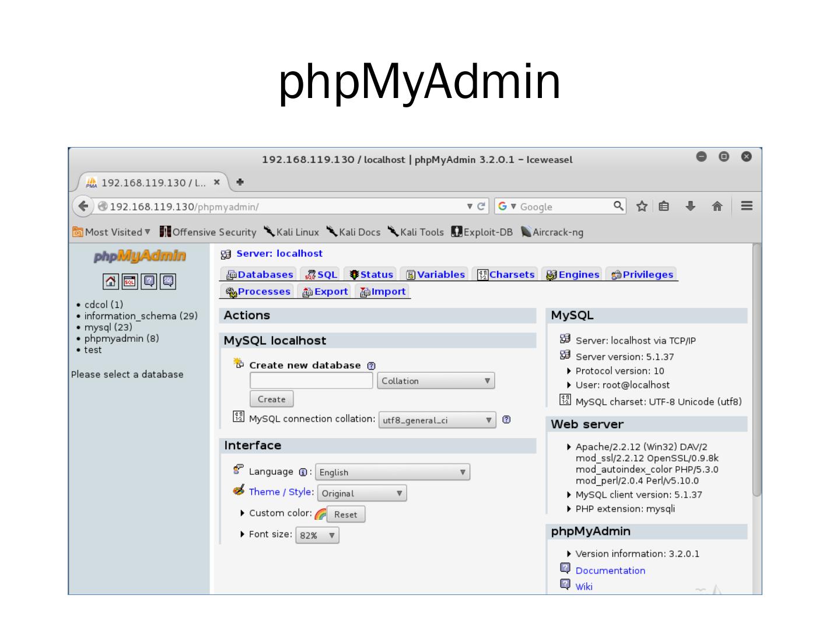
Task: Open the Collation dropdown
Action: pyautogui.click(x=436, y=381)
